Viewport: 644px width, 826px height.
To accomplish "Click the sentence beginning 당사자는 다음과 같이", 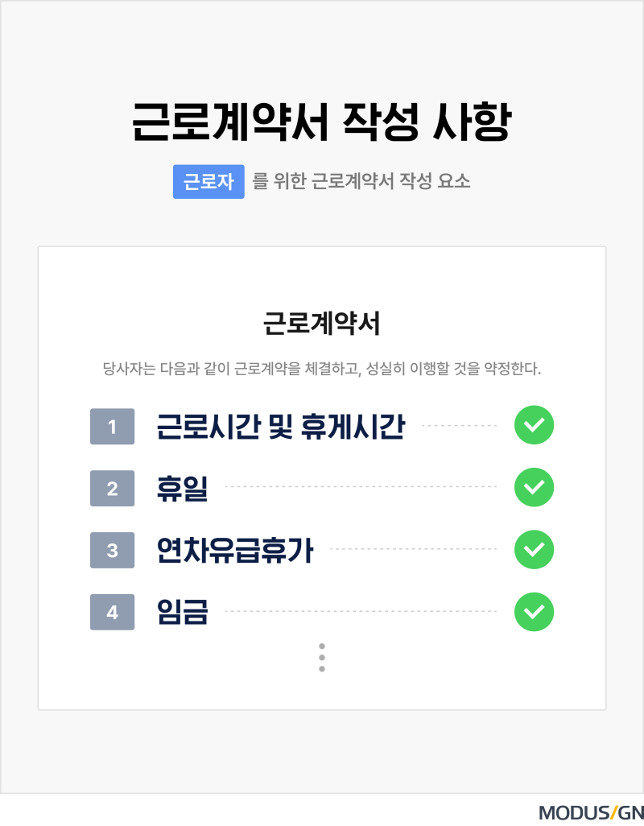I will [322, 370].
